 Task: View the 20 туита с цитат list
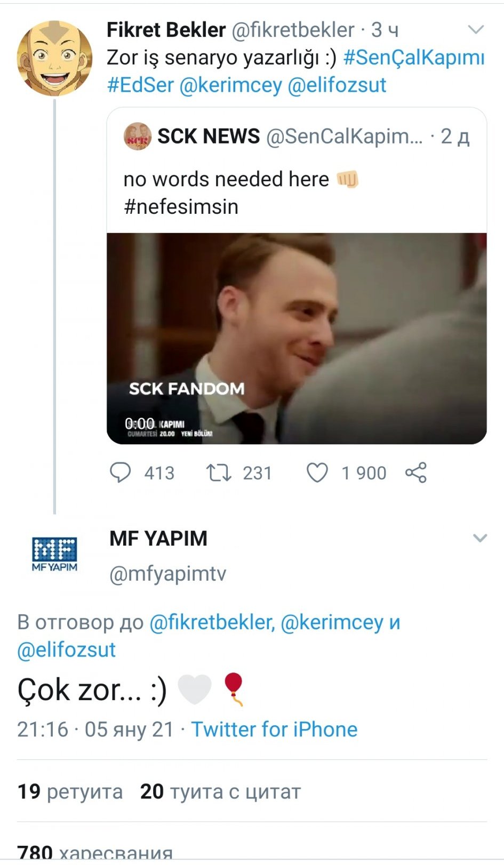click(x=220, y=791)
